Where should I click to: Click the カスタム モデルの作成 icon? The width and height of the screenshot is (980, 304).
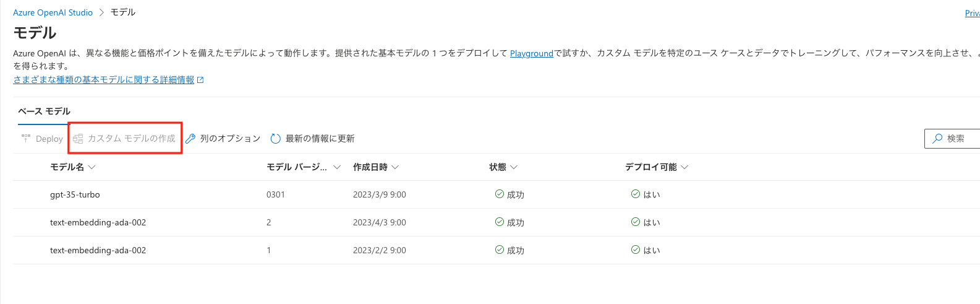(x=78, y=139)
